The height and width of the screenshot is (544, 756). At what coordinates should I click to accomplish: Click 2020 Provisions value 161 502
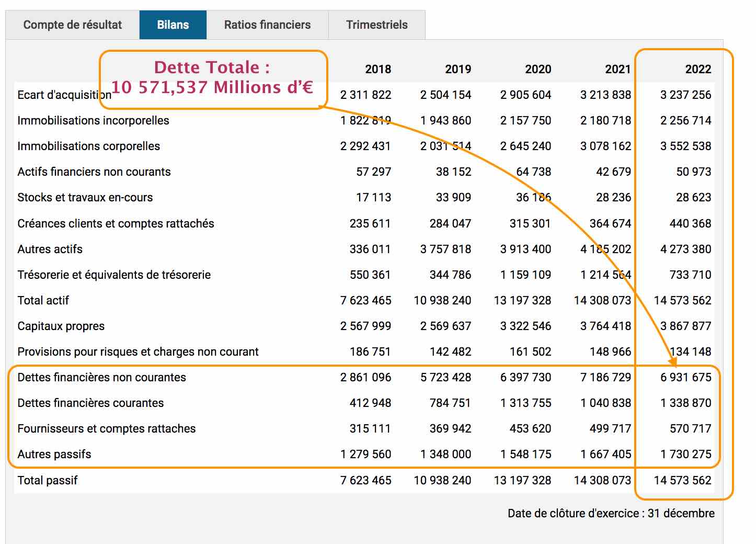pyautogui.click(x=530, y=352)
